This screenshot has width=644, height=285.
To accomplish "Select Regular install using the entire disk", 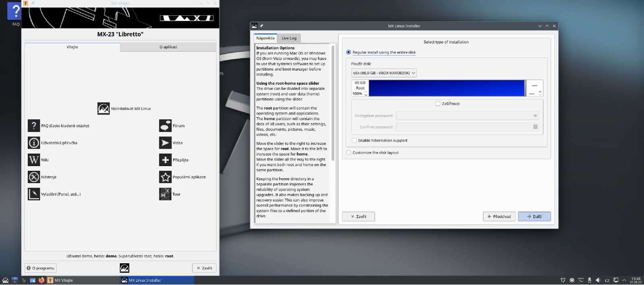I will pos(349,52).
